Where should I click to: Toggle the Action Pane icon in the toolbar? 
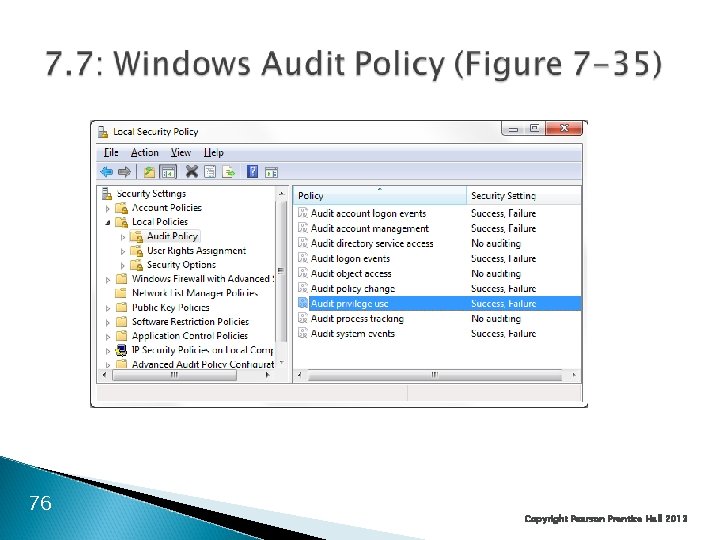click(x=271, y=173)
